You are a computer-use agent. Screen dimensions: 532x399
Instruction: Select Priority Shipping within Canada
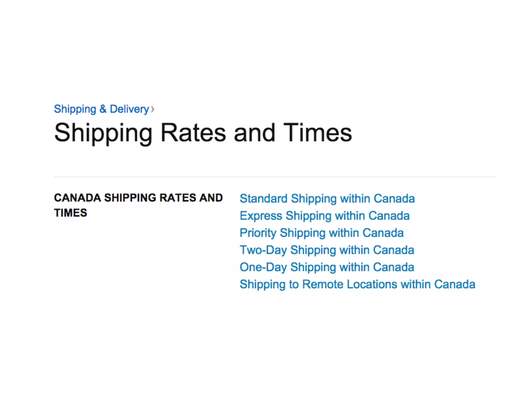(x=322, y=233)
